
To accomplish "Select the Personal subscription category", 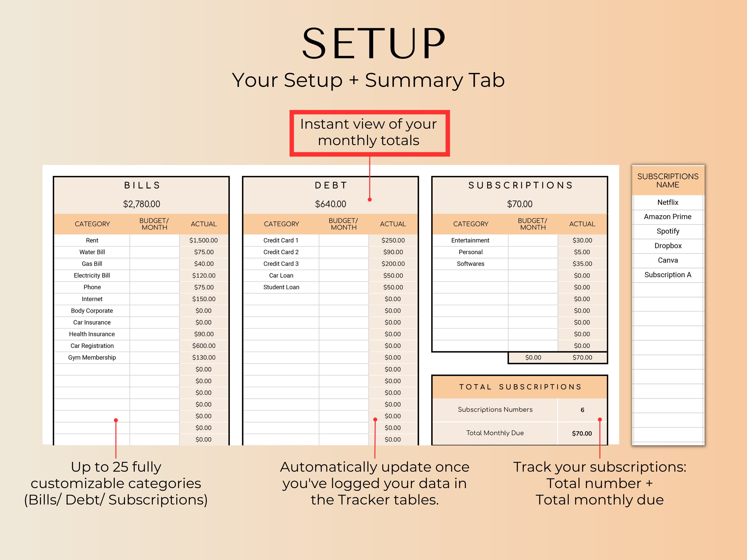I will click(470, 252).
